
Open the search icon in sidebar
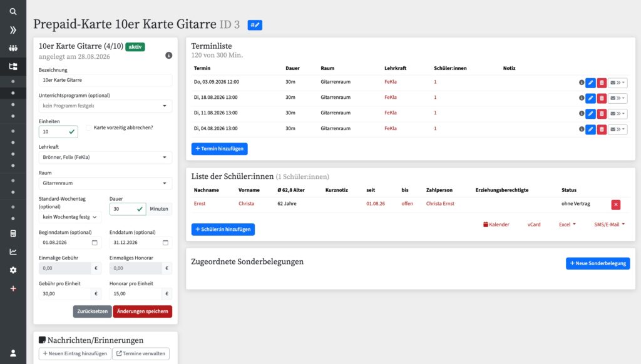point(13,11)
